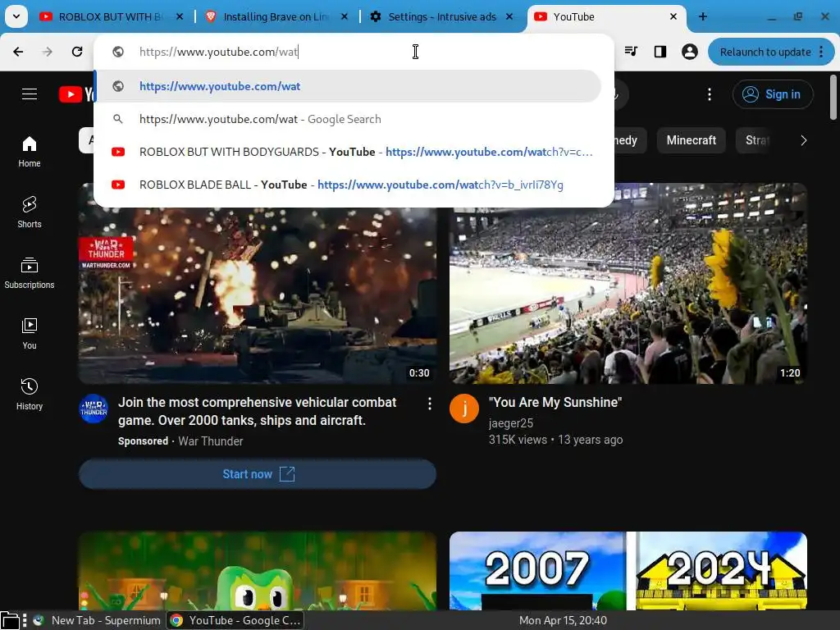Go to Home in YouTube sidebar
840x630 pixels.
[x=30, y=152]
